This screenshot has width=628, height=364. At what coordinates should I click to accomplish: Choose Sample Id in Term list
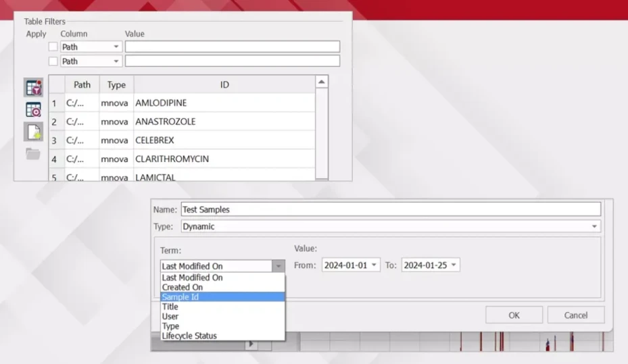click(x=222, y=296)
